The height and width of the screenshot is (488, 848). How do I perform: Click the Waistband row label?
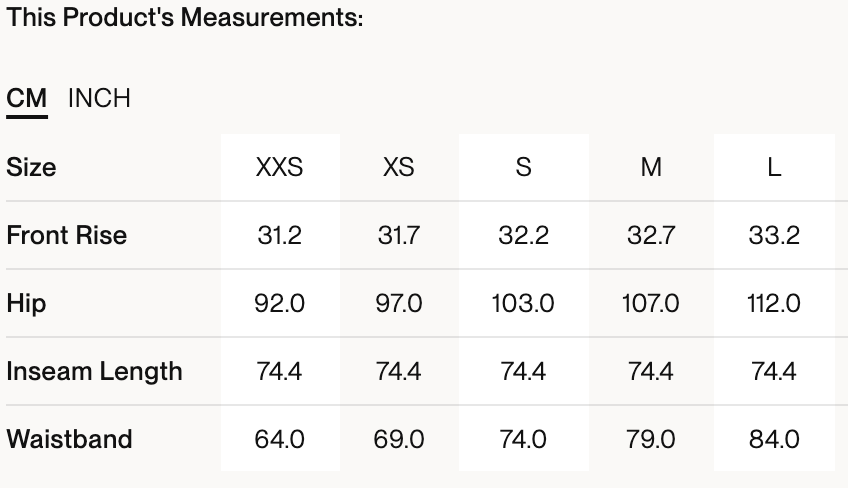[69, 439]
